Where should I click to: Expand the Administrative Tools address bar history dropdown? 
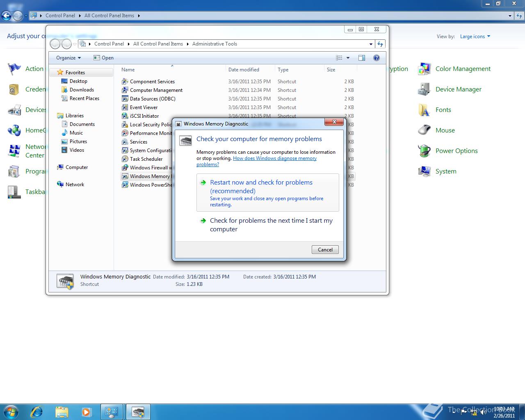371,44
